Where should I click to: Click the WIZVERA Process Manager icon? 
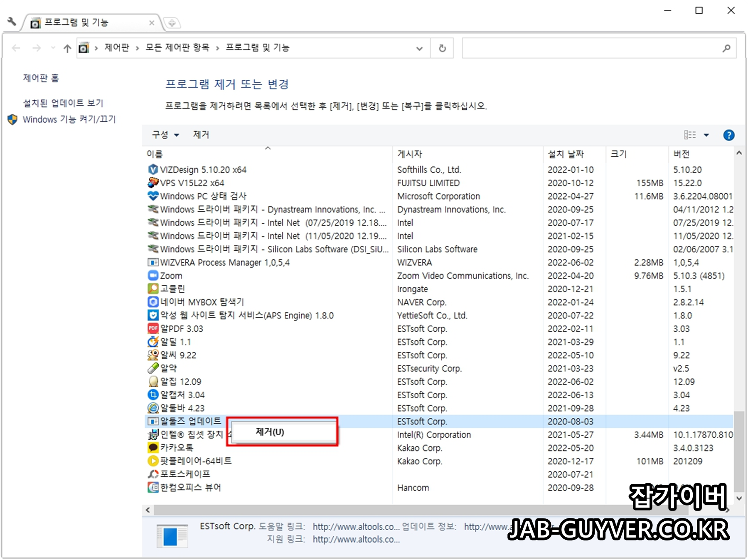click(x=153, y=262)
